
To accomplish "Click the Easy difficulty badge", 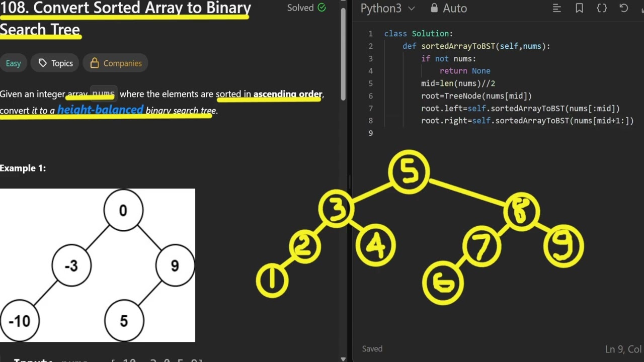I will pos(14,63).
